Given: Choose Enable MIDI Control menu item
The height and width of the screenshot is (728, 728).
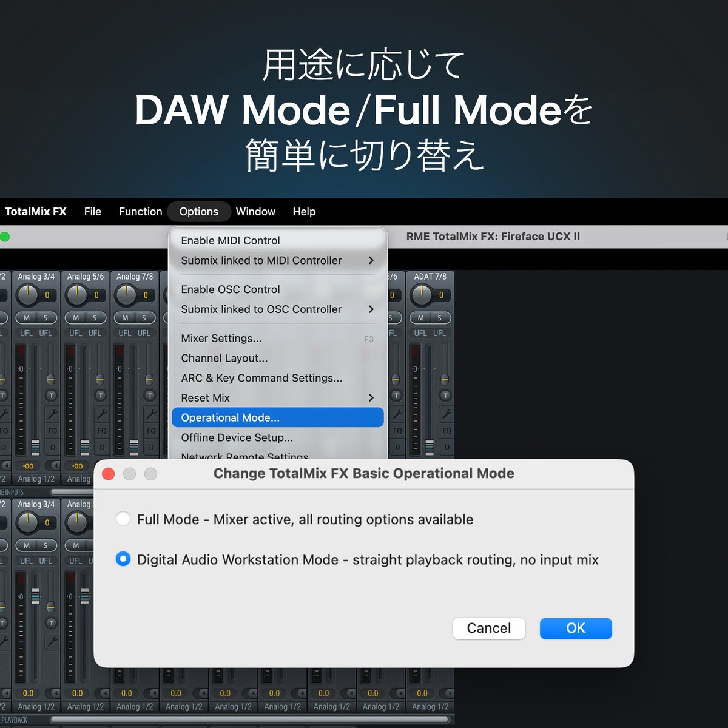Looking at the screenshot, I should point(278,241).
